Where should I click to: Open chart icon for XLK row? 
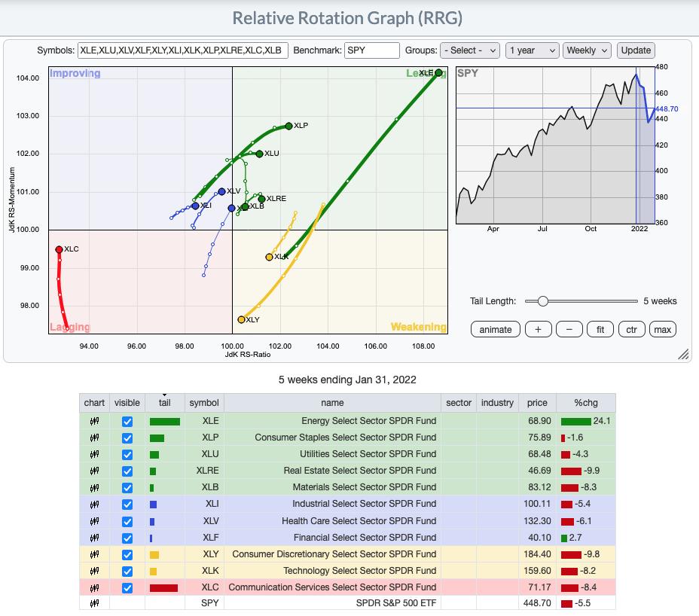[94, 571]
